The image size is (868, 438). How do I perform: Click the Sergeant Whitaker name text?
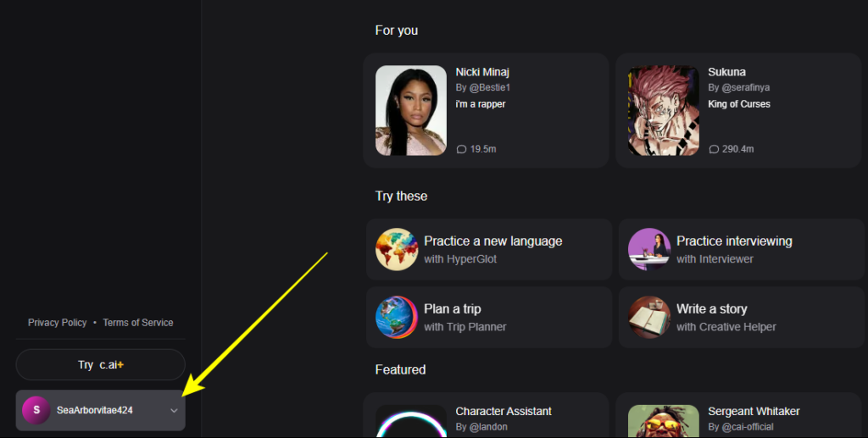pos(754,412)
